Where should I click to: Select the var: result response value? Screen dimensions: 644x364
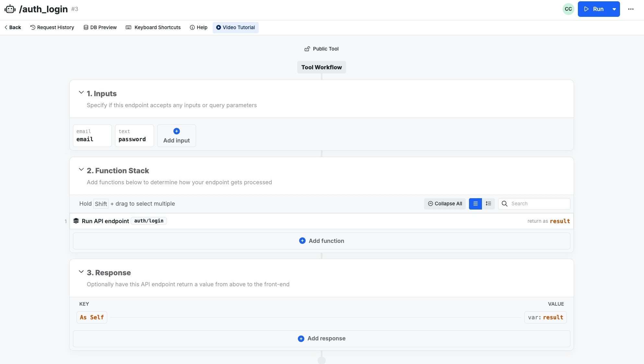pos(545,317)
